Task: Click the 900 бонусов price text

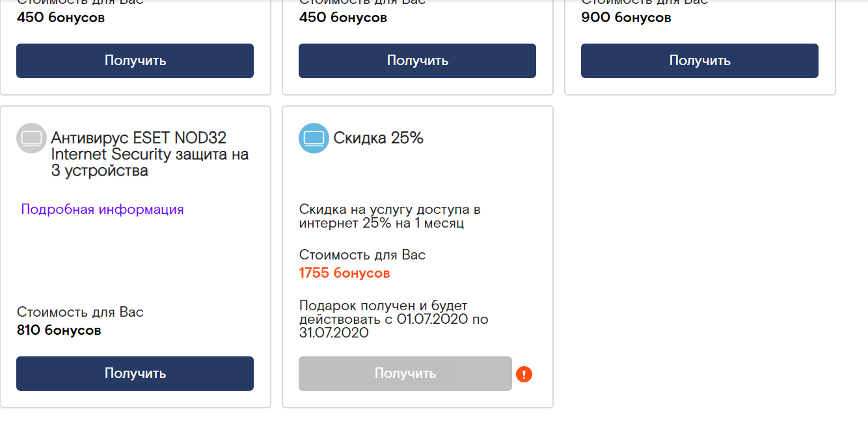Action: pos(626,18)
